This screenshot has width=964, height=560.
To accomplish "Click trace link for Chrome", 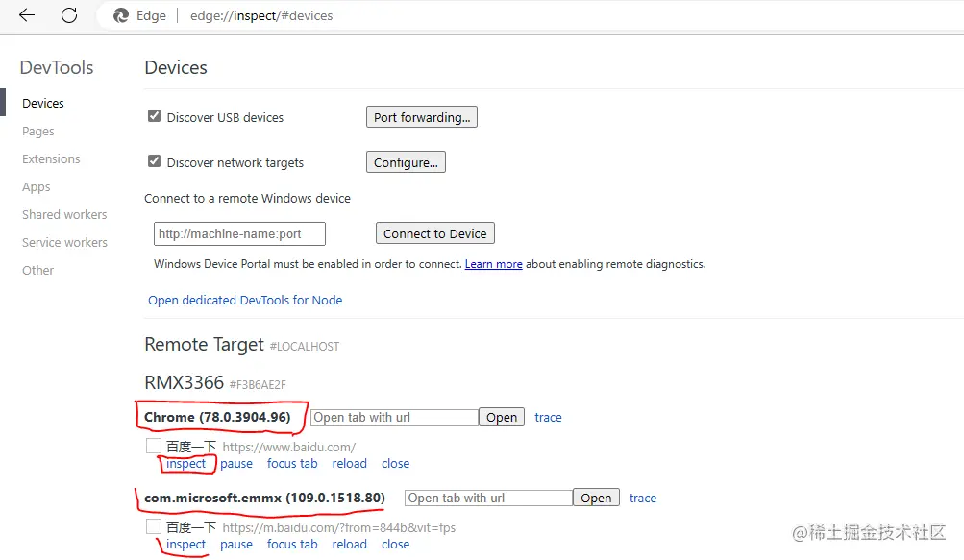I will (x=549, y=418).
